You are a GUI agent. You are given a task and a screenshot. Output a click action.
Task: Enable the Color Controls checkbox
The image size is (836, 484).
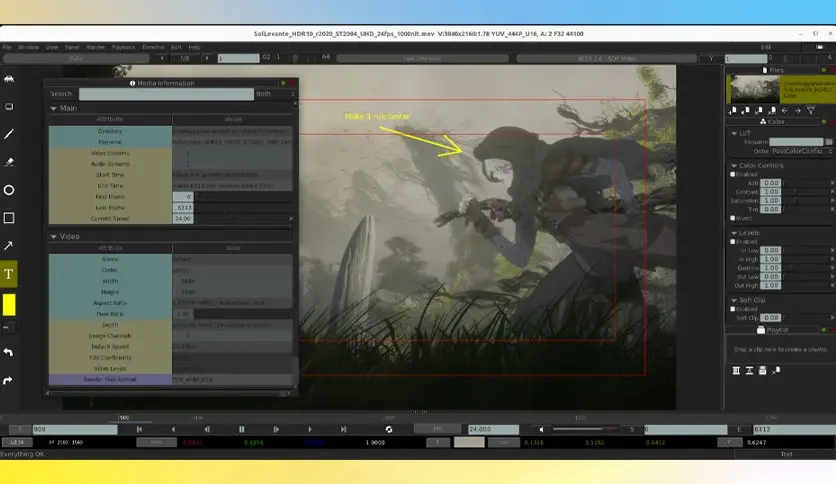pos(733,174)
